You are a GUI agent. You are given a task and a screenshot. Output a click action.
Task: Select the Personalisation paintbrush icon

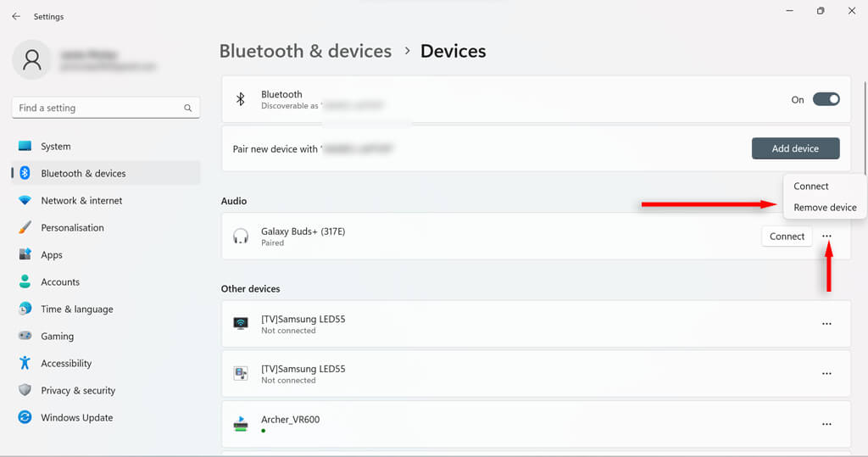[x=25, y=227]
